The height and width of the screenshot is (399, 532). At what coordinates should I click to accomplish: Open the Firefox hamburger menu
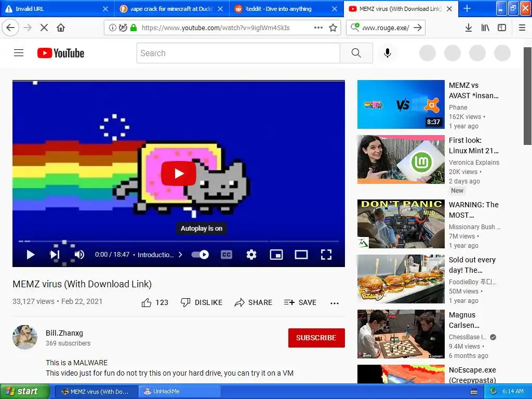[x=522, y=28]
